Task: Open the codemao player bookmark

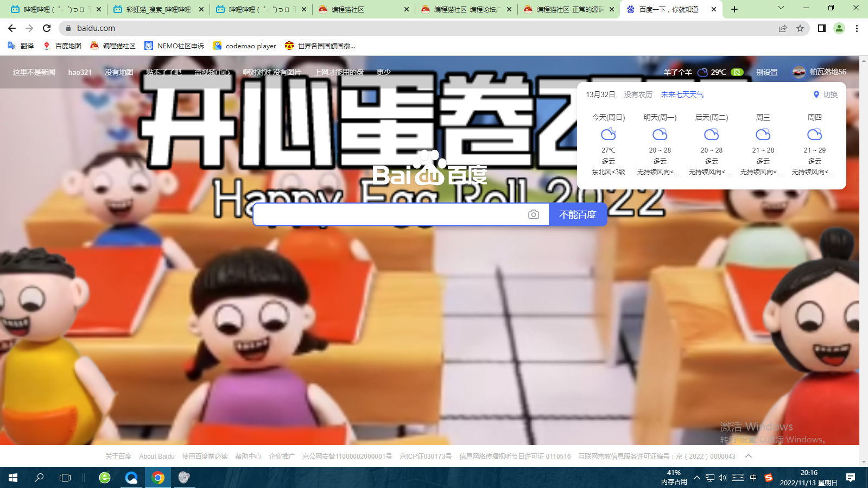Action: [244, 46]
